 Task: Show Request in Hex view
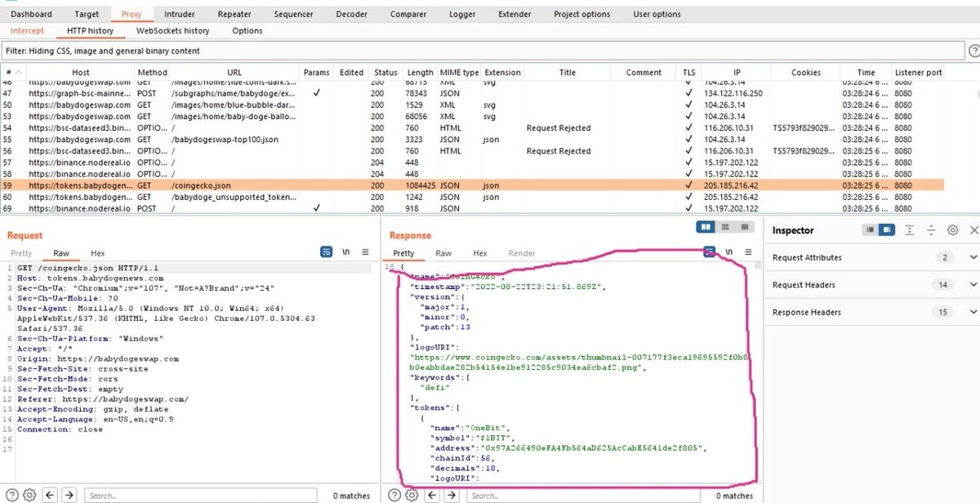point(97,253)
